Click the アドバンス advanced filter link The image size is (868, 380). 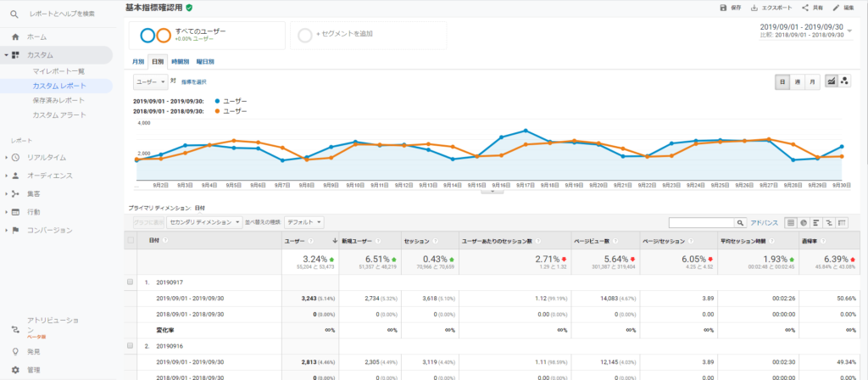[x=764, y=223]
